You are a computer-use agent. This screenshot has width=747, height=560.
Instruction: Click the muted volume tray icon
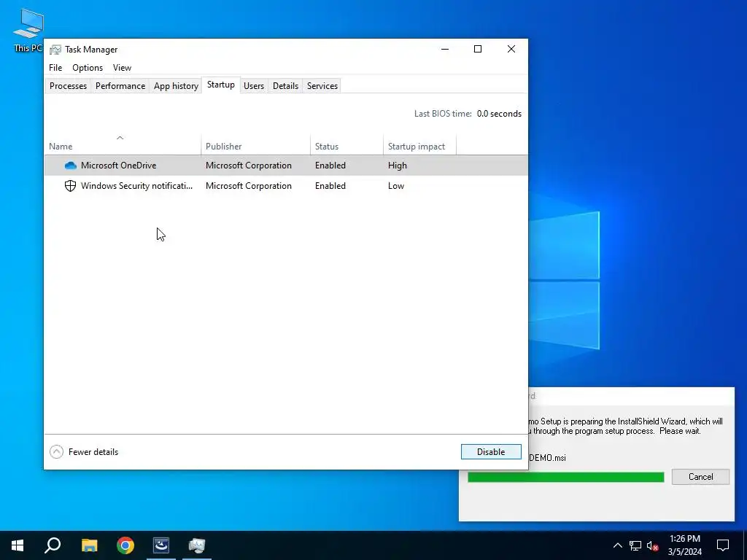click(x=652, y=545)
